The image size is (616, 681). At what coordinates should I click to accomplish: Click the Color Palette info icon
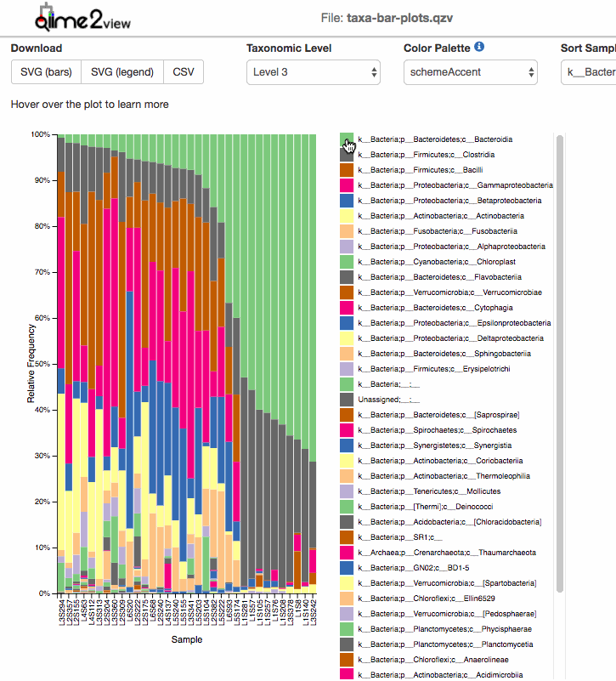pyautogui.click(x=479, y=48)
